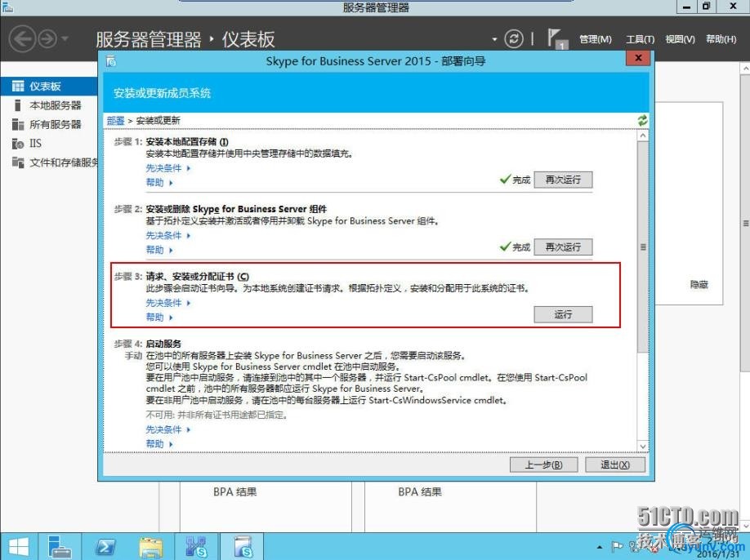
Task: Click the Windows Start button
Action: click(19, 547)
